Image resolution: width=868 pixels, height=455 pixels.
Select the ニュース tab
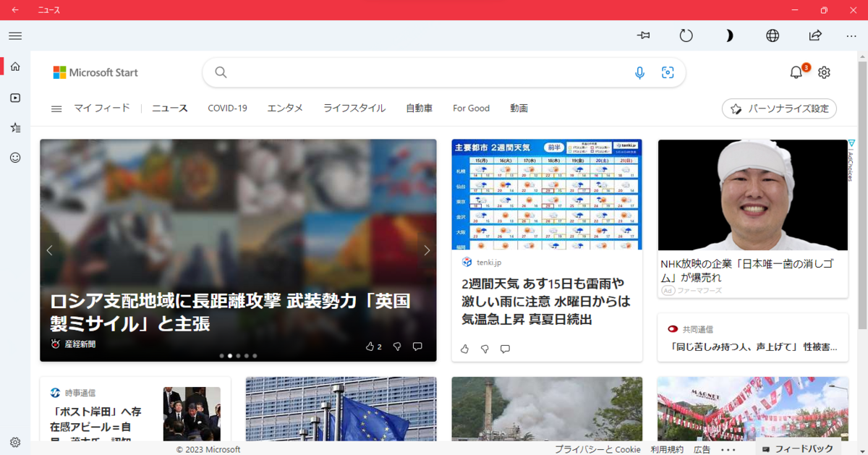[170, 109]
